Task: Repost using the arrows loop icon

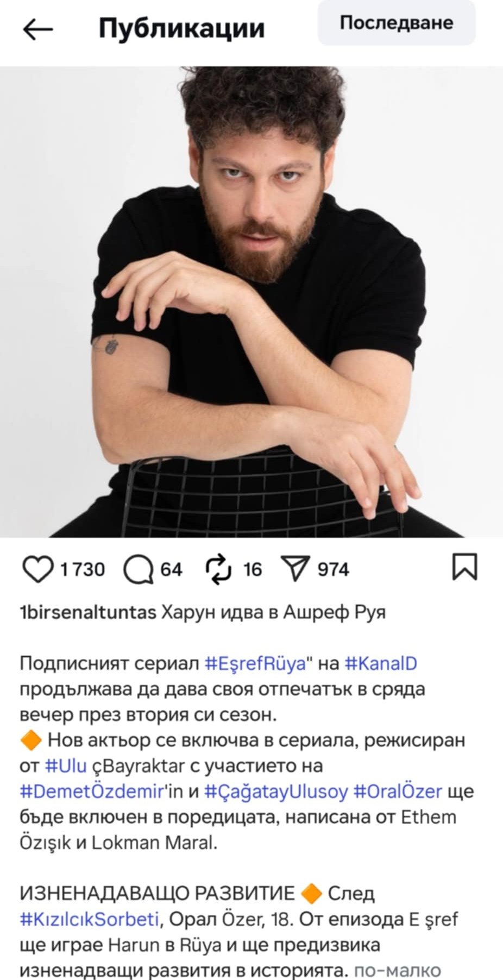Action: coord(219,569)
